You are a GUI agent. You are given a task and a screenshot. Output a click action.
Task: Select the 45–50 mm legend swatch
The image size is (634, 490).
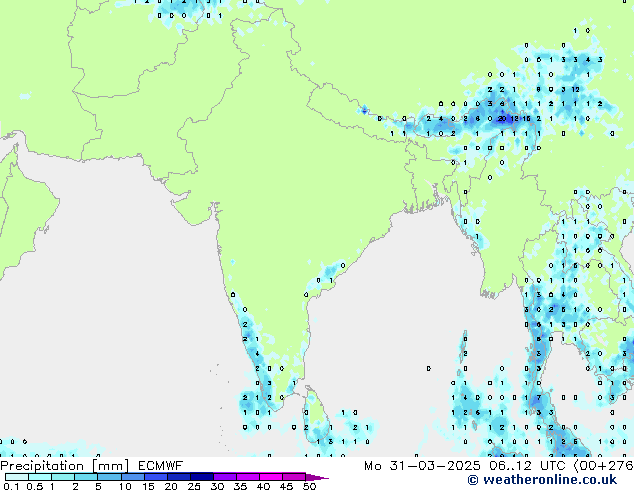click(x=294, y=477)
